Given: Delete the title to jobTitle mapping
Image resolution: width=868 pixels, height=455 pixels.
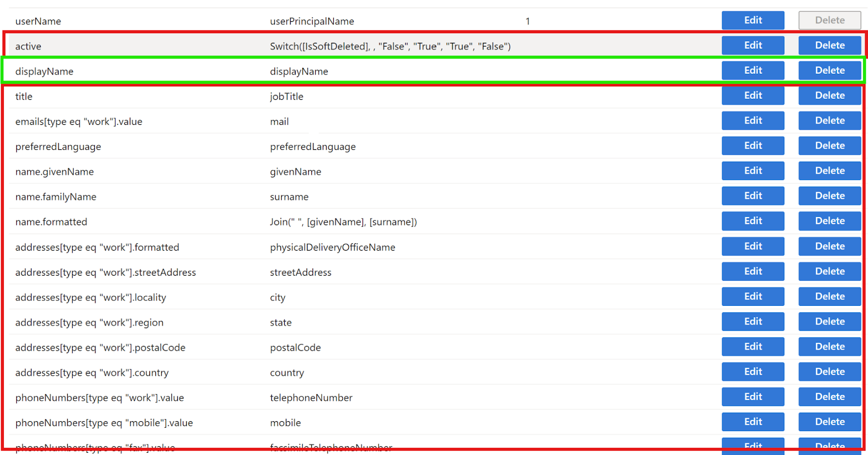Looking at the screenshot, I should (829, 95).
